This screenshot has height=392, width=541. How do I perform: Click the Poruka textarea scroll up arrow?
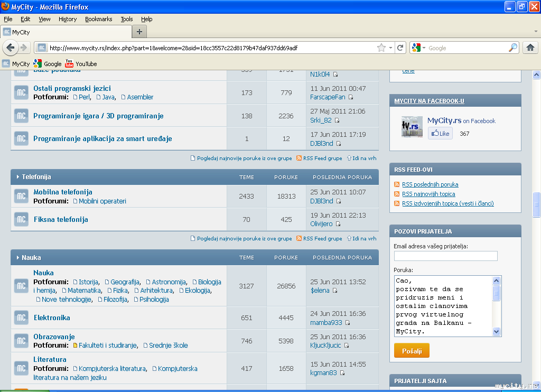click(497, 280)
